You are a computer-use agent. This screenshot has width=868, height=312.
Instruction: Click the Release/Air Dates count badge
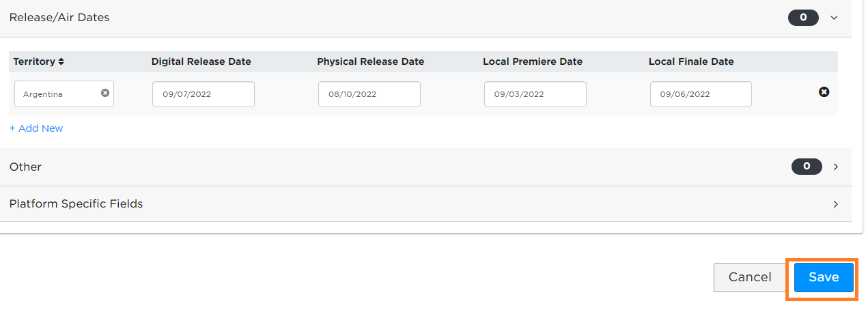click(803, 18)
